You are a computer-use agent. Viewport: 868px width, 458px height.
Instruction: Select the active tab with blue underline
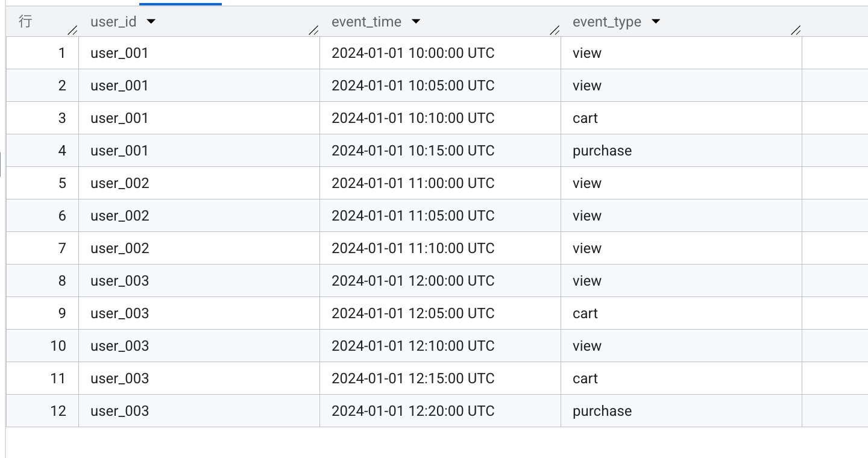click(x=181, y=2)
